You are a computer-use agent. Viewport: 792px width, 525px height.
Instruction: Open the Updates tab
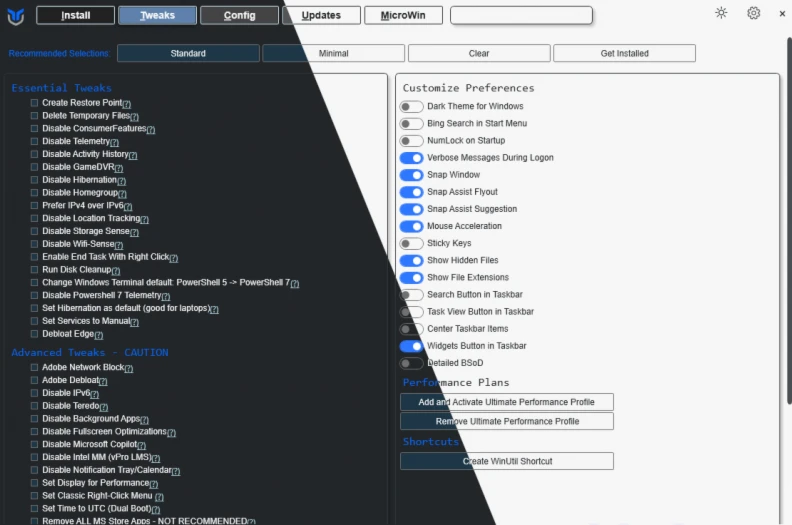pos(321,15)
